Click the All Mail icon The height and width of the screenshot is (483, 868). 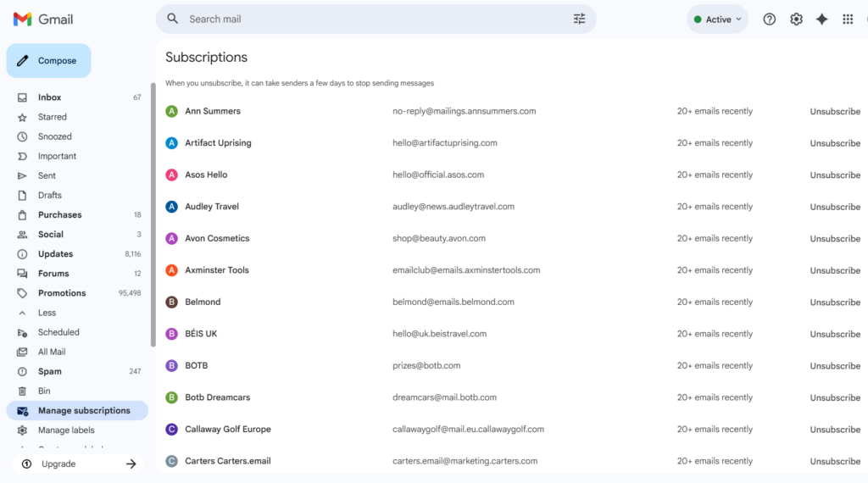22,352
